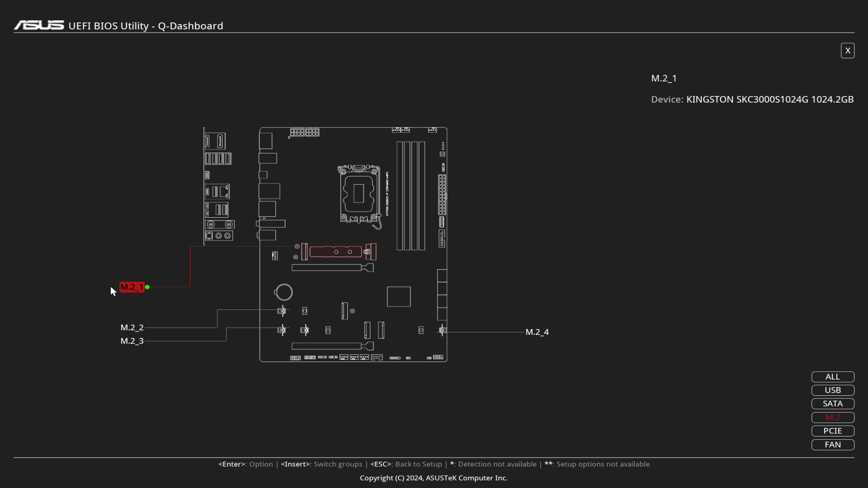
Task: Click the ASUS logo in header
Action: 39,25
